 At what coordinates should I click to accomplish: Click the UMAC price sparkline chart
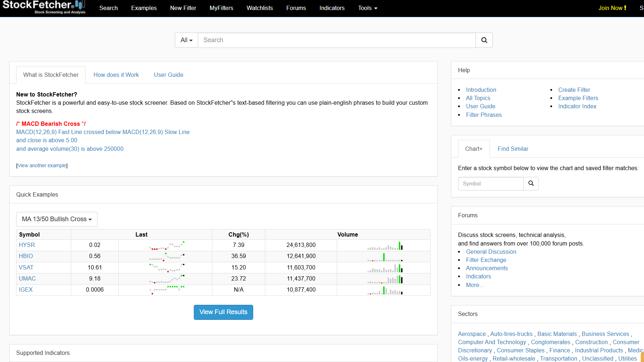(167, 279)
